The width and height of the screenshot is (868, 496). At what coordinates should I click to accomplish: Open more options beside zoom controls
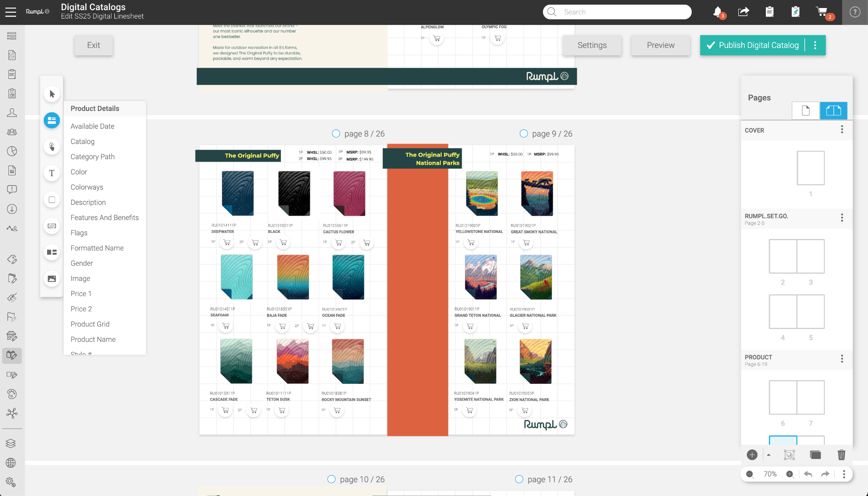coord(844,474)
